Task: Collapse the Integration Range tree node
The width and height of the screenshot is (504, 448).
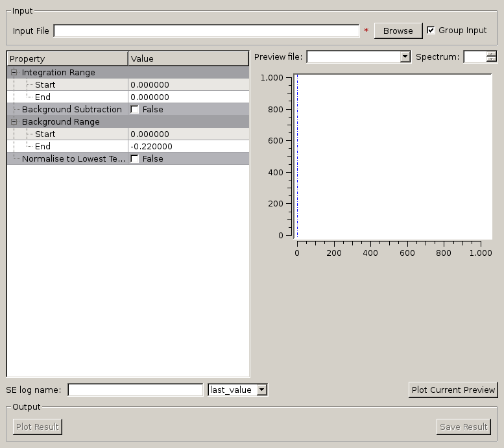Action: point(14,73)
